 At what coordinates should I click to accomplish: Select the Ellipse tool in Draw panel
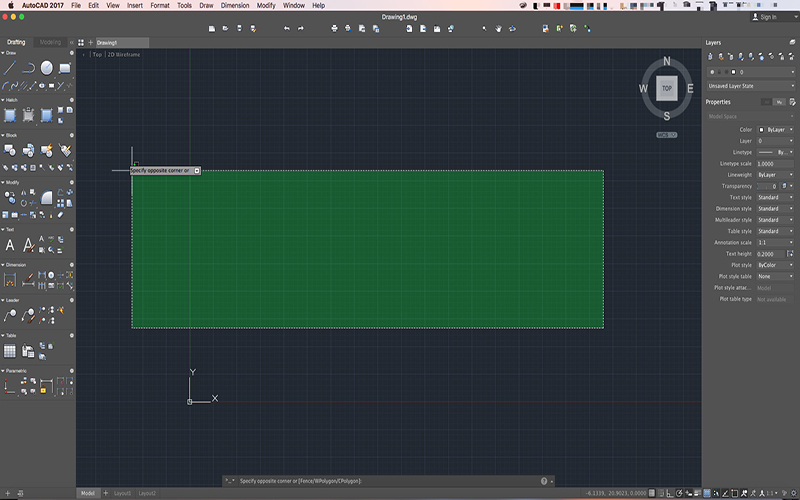tap(42, 86)
